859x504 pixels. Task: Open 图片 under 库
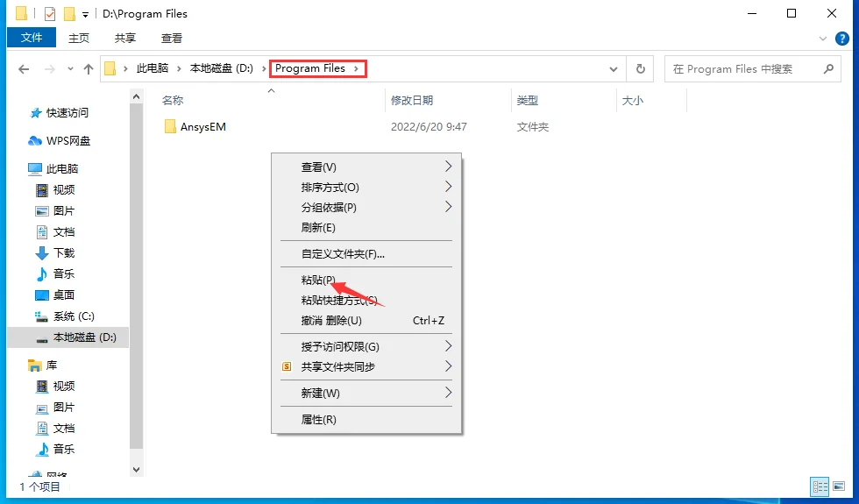click(55, 407)
